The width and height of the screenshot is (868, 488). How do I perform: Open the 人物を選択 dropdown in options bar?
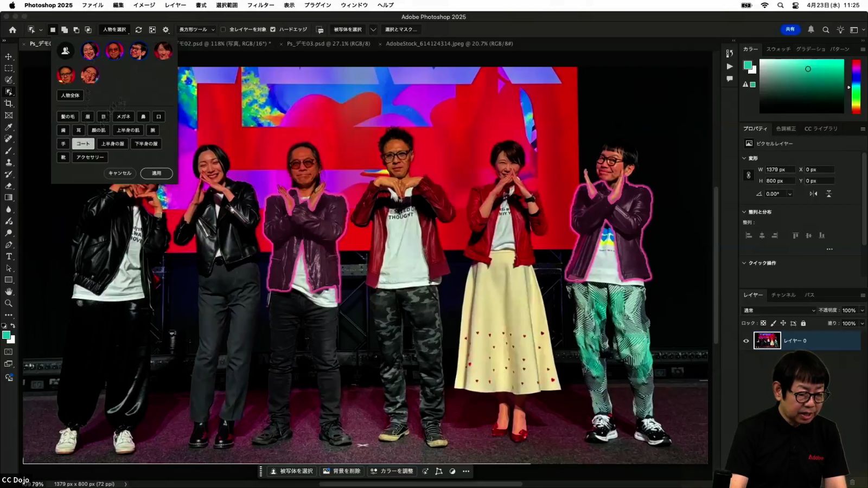[x=115, y=30]
